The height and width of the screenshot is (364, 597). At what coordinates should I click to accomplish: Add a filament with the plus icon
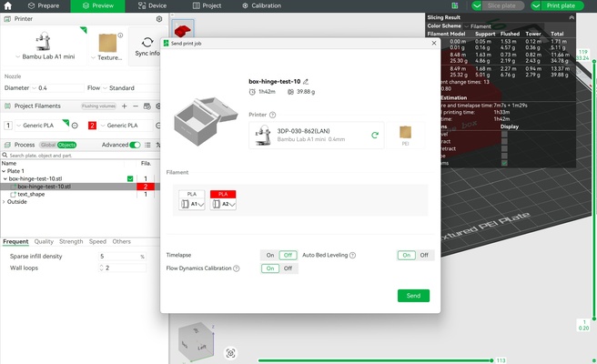coord(124,106)
